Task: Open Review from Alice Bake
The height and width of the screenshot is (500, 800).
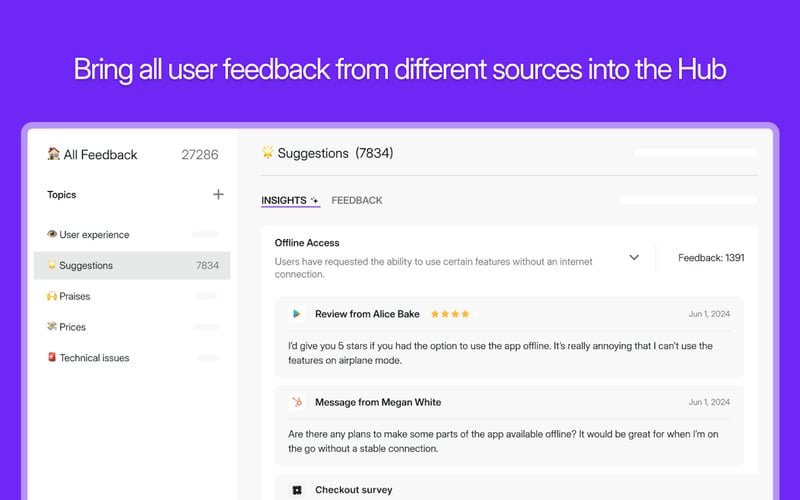Action: click(367, 314)
